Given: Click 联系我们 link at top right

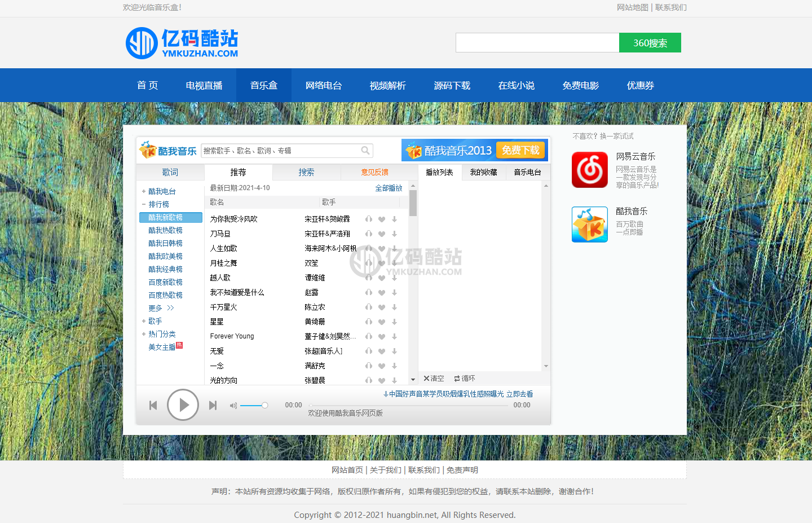Looking at the screenshot, I should tap(671, 7).
